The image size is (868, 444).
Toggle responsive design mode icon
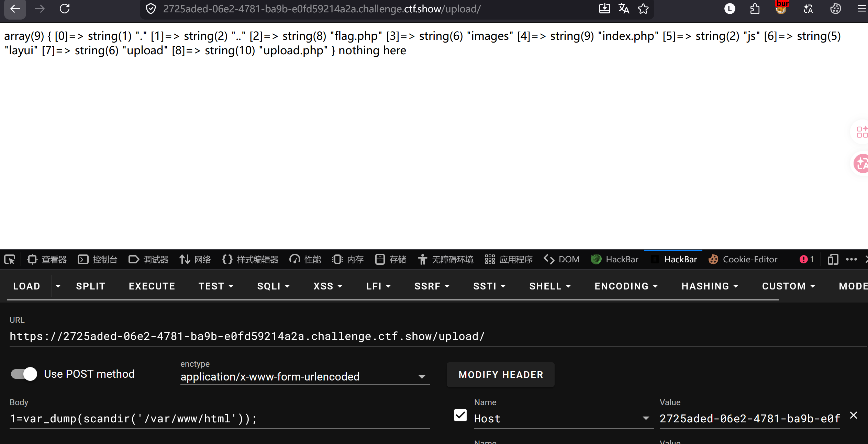click(833, 259)
